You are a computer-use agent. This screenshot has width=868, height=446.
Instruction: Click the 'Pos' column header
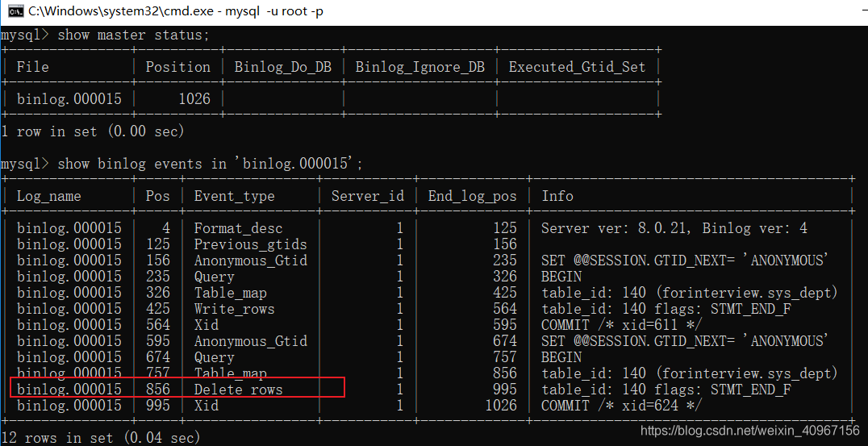(x=158, y=197)
